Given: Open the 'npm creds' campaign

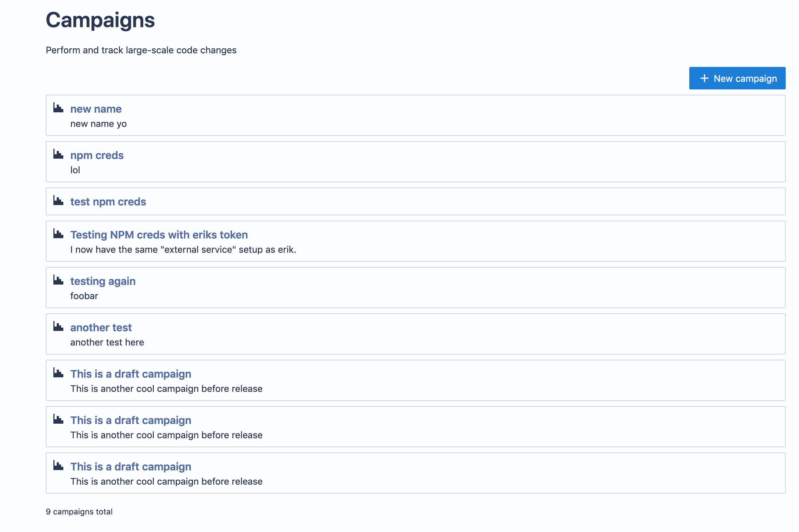Looking at the screenshot, I should tap(97, 155).
